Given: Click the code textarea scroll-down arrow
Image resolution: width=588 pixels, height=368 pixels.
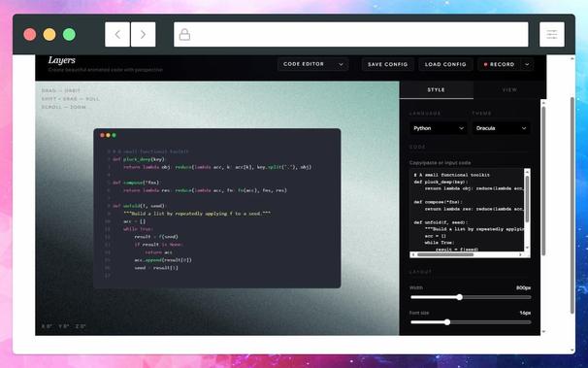Looking at the screenshot, I should click(x=527, y=248).
